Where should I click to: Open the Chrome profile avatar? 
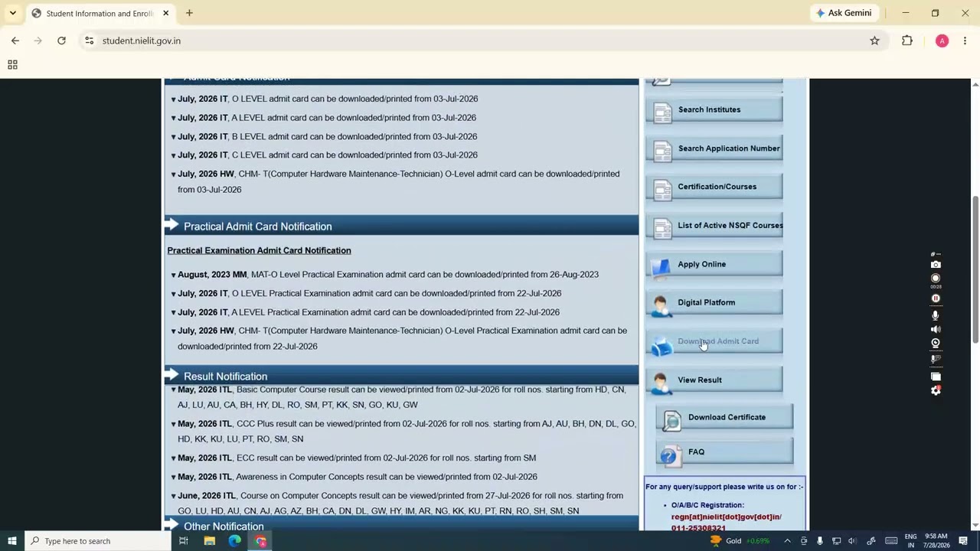point(942,41)
